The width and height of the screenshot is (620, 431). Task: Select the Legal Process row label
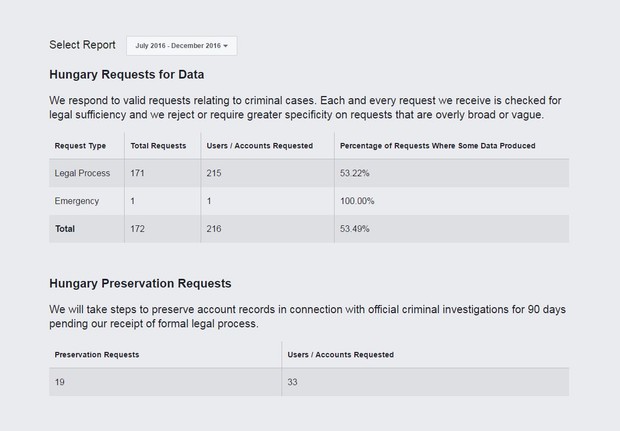[x=82, y=173]
